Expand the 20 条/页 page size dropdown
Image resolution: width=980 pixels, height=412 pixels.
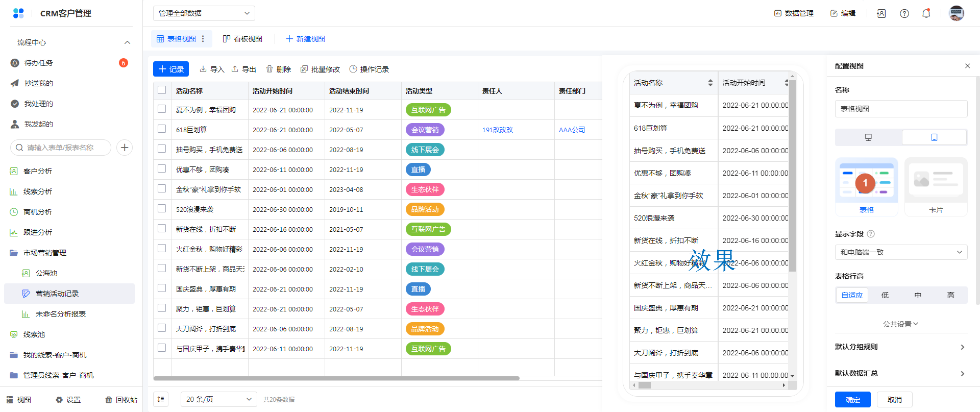(x=218, y=399)
